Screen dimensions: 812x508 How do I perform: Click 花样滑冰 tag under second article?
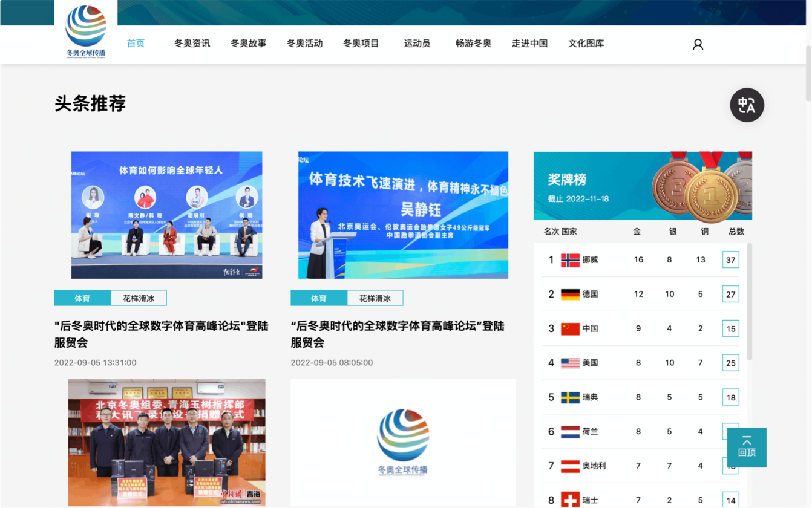375,298
